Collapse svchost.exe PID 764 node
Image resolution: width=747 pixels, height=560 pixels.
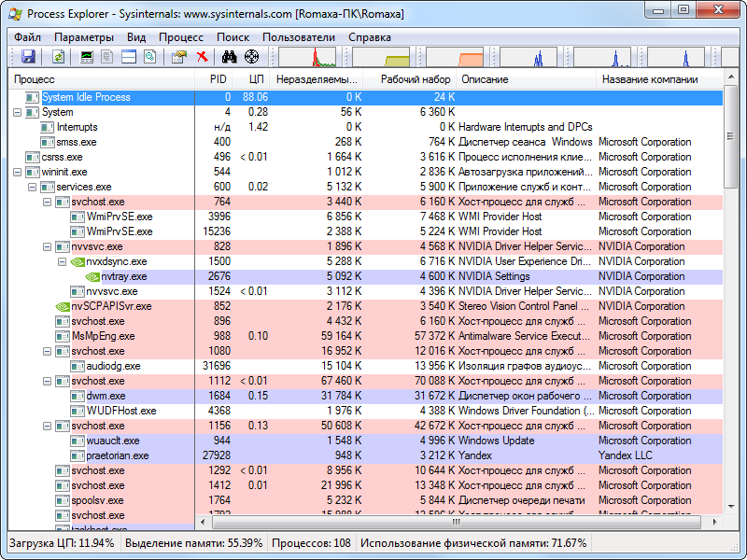coord(48,203)
